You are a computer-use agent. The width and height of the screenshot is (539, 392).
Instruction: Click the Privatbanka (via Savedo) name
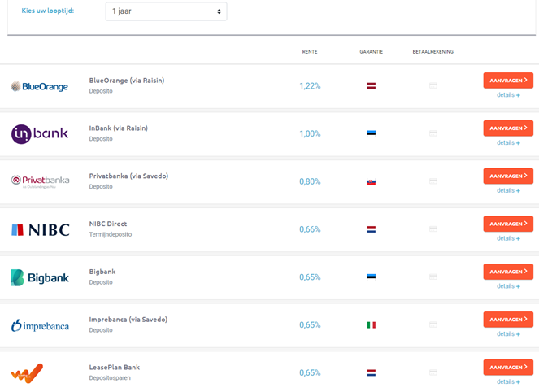click(129, 176)
